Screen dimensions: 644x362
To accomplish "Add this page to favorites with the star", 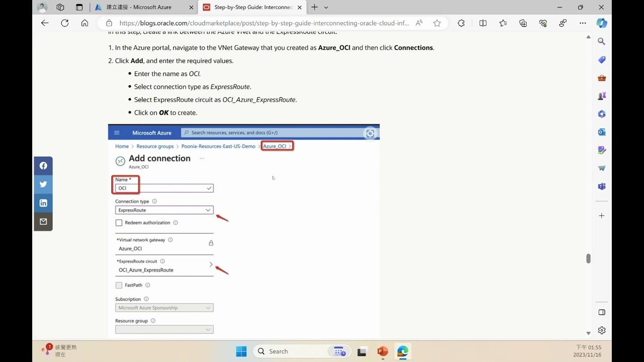I will [437, 23].
